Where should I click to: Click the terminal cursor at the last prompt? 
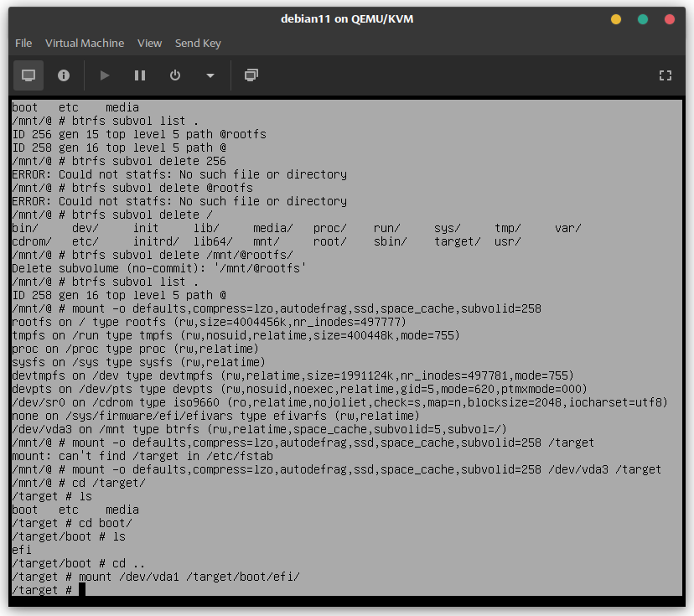[82, 590]
